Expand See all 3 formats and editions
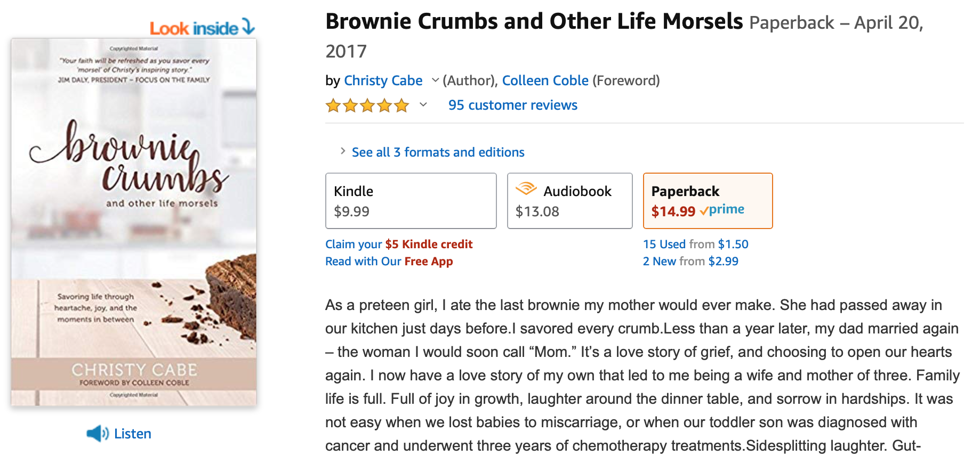 coord(438,152)
